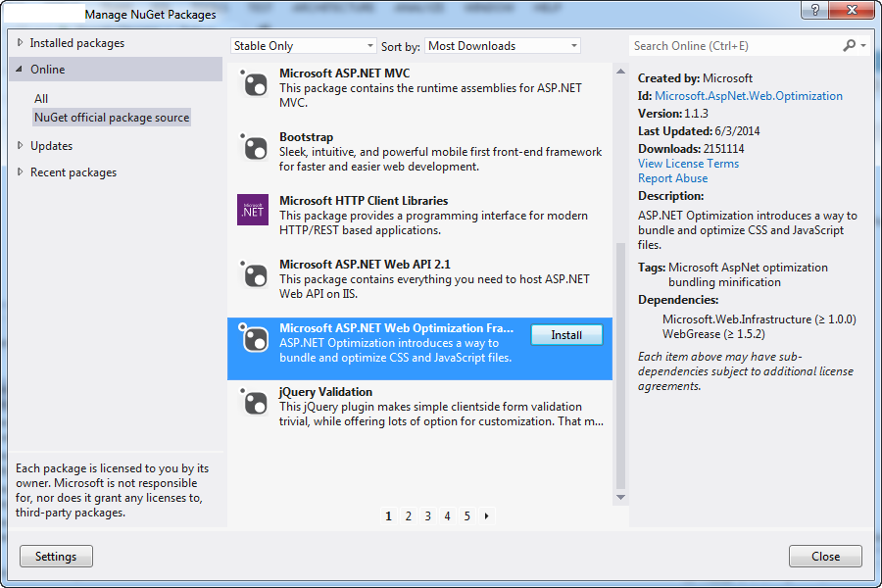Go to results page 1
882x588 pixels.
389,515
